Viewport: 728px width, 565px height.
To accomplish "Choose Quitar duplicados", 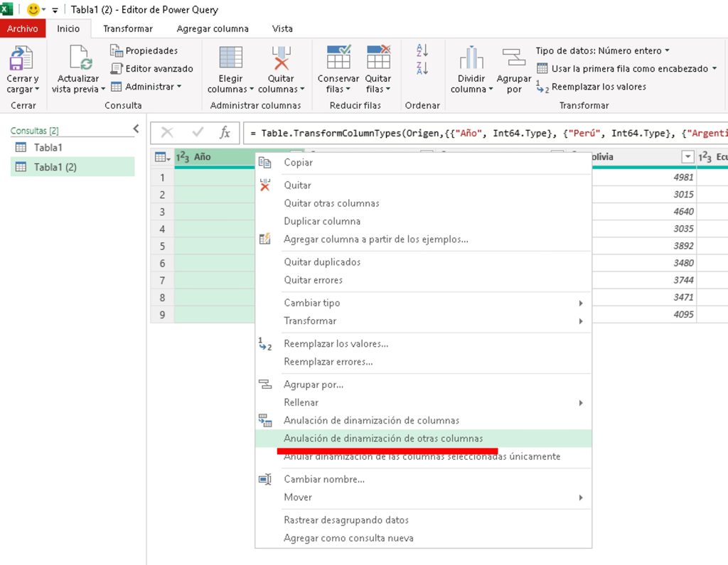I will pos(424,262).
